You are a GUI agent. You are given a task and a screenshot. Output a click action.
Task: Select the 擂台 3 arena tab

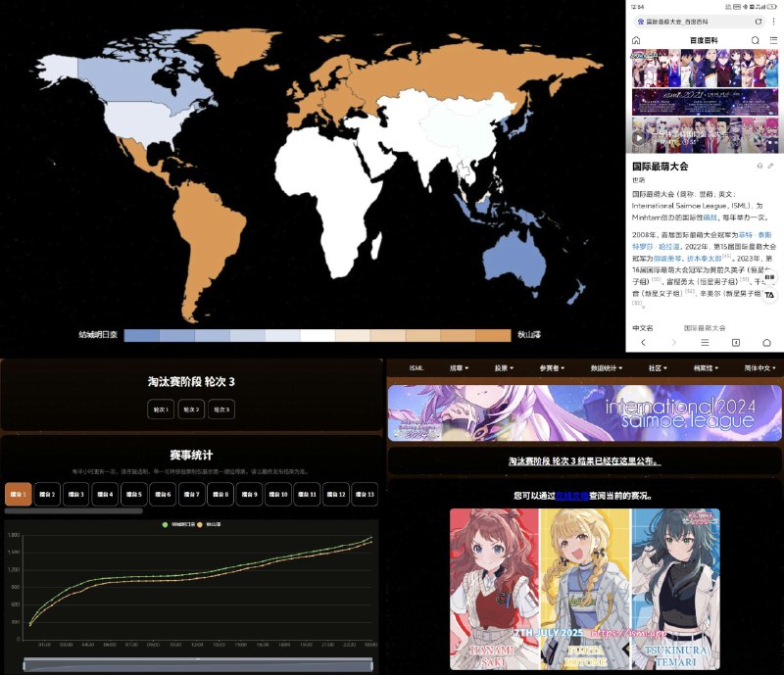(x=76, y=495)
